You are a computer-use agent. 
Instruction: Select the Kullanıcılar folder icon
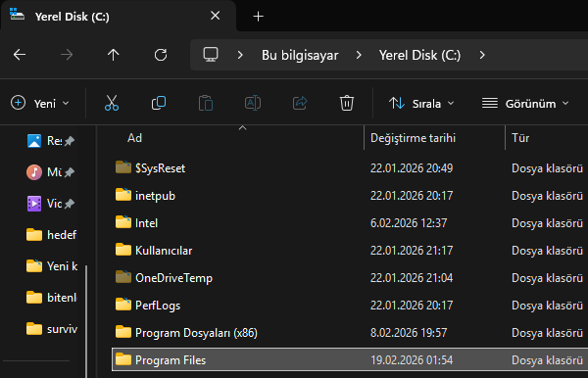pyautogui.click(x=123, y=250)
